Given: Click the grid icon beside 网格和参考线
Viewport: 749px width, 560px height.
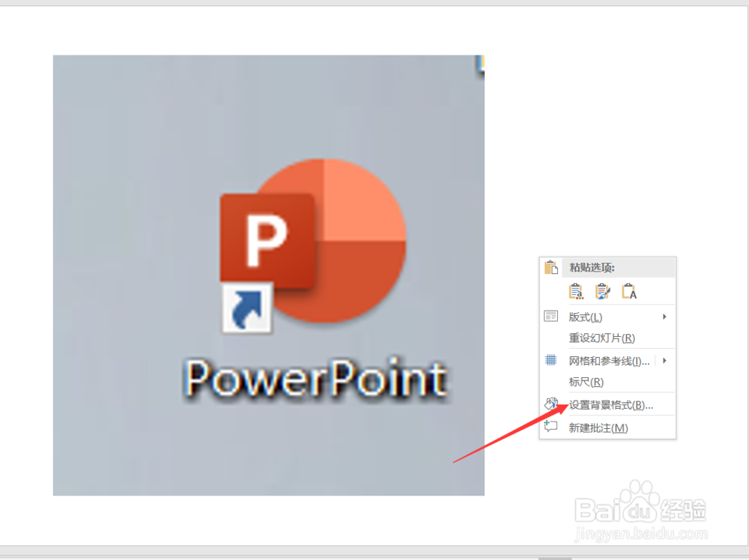Looking at the screenshot, I should tap(551, 360).
